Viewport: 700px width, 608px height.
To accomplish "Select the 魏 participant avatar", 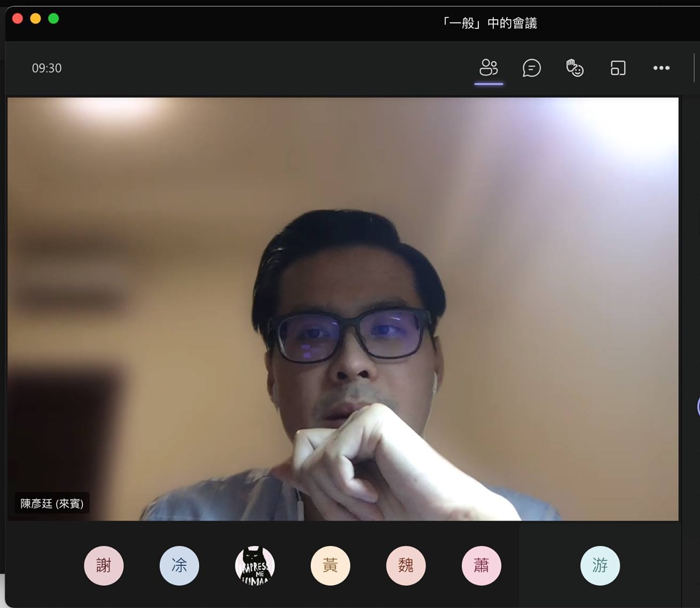I will tap(406, 565).
